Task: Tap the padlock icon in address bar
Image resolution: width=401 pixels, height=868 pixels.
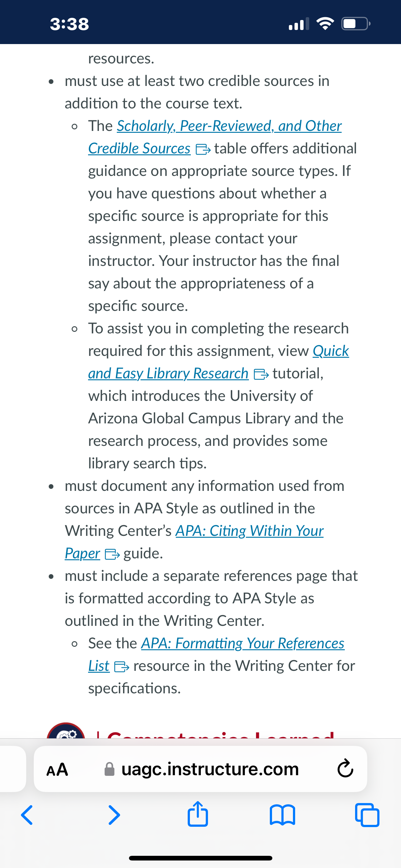Action: (x=109, y=769)
